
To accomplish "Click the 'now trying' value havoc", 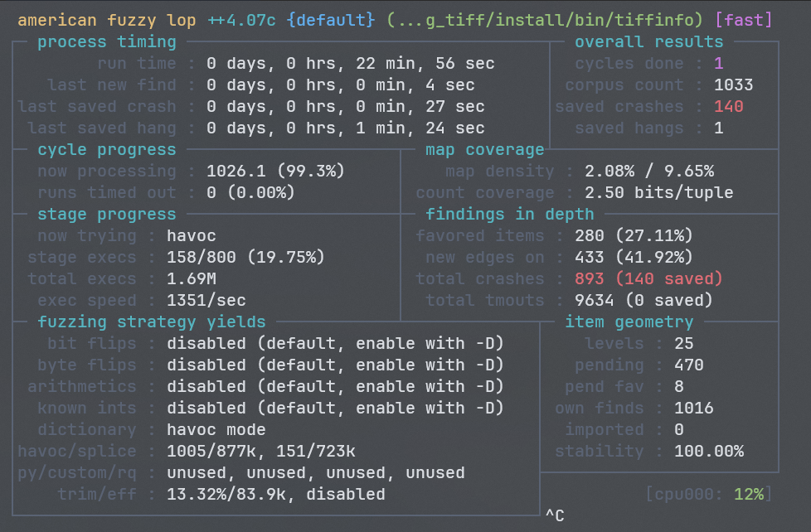I will click(x=192, y=236).
